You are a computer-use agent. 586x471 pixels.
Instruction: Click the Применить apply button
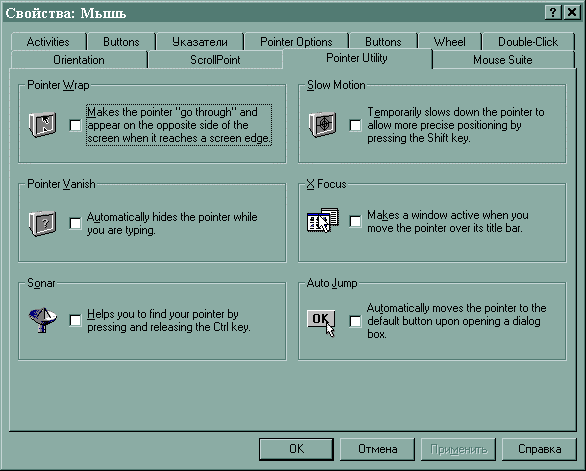[x=459, y=449]
